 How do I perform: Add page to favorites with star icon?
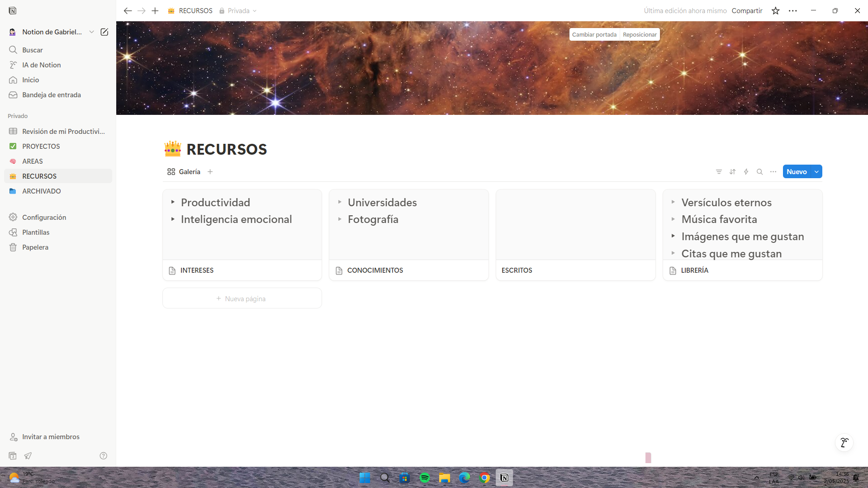pyautogui.click(x=775, y=11)
